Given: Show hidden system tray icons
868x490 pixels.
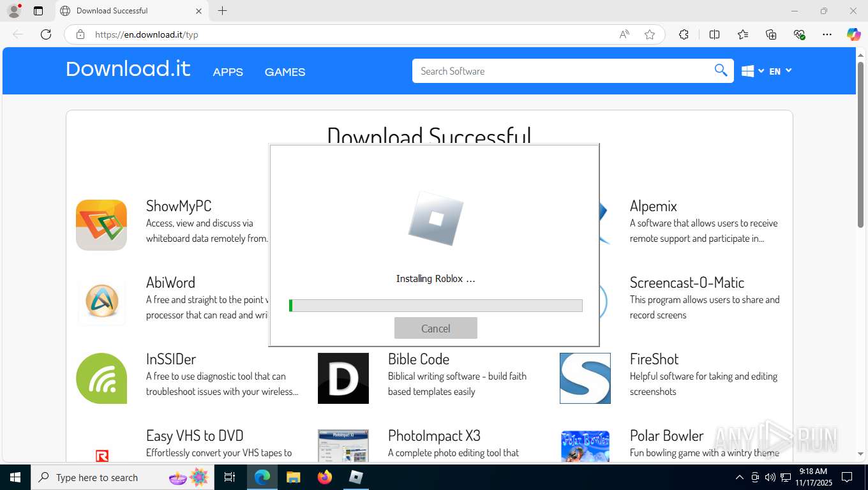Looking at the screenshot, I should 740,477.
